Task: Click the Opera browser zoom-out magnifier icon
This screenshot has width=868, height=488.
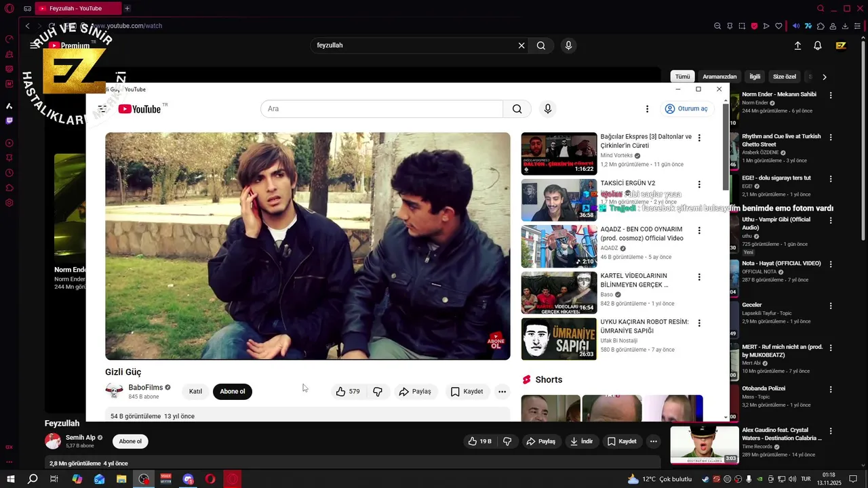Action: tap(717, 26)
